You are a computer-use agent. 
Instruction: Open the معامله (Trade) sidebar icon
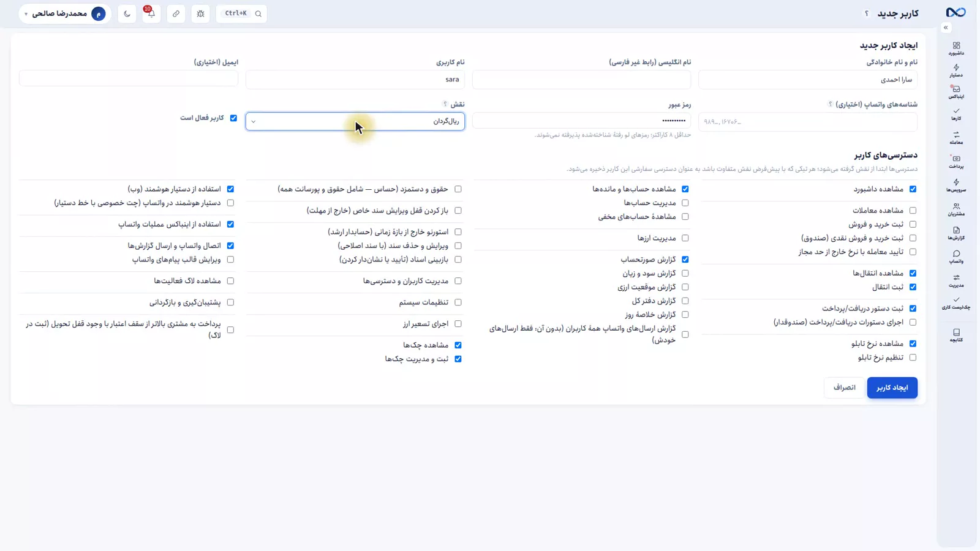(956, 137)
